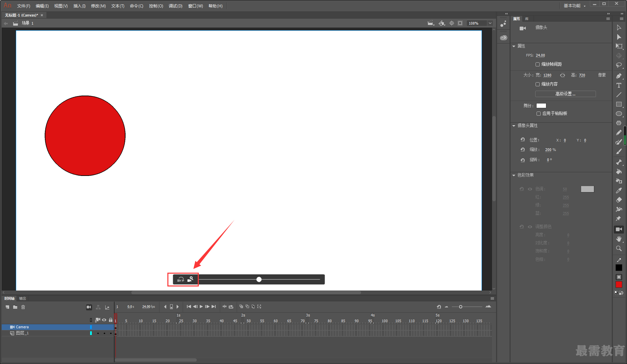Image resolution: width=627 pixels, height=364 pixels.
Task: Select the Pen tool
Action: [x=619, y=76]
